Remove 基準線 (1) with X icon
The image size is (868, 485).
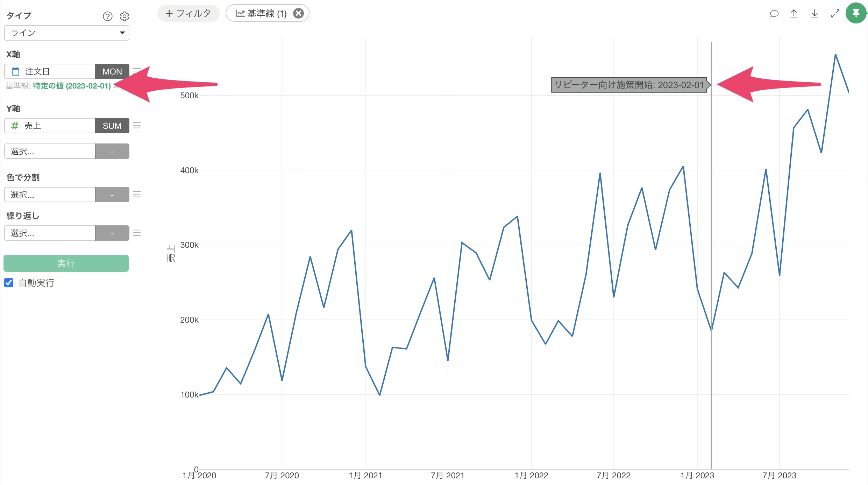[x=298, y=13]
